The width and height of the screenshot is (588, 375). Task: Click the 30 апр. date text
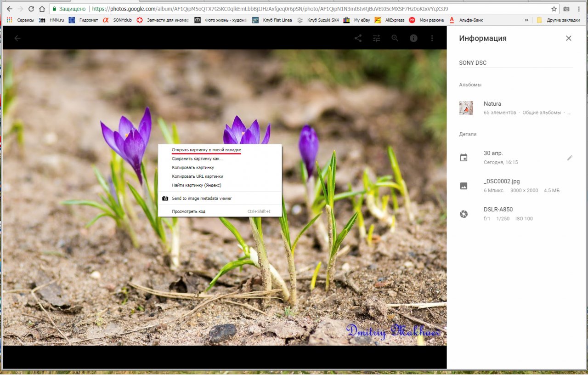coord(493,153)
